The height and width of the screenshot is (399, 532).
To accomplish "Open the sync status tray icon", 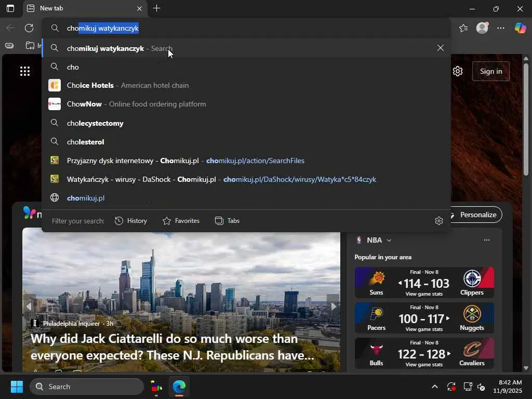I will (x=451, y=387).
